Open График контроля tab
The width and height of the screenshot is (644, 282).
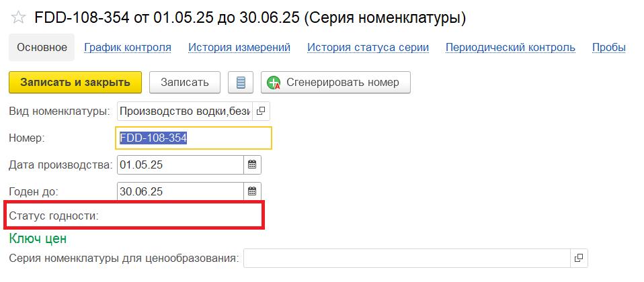128,48
